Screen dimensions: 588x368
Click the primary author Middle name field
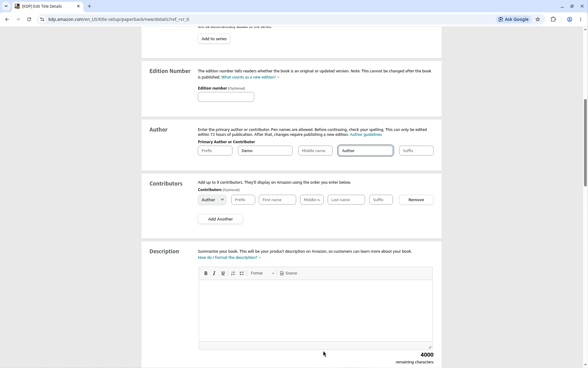315,151
